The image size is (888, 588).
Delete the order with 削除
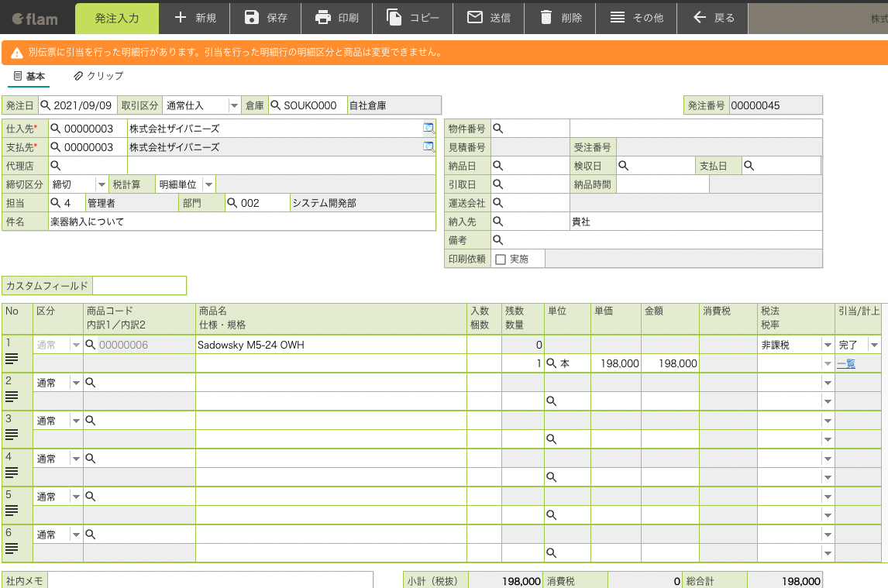point(560,18)
